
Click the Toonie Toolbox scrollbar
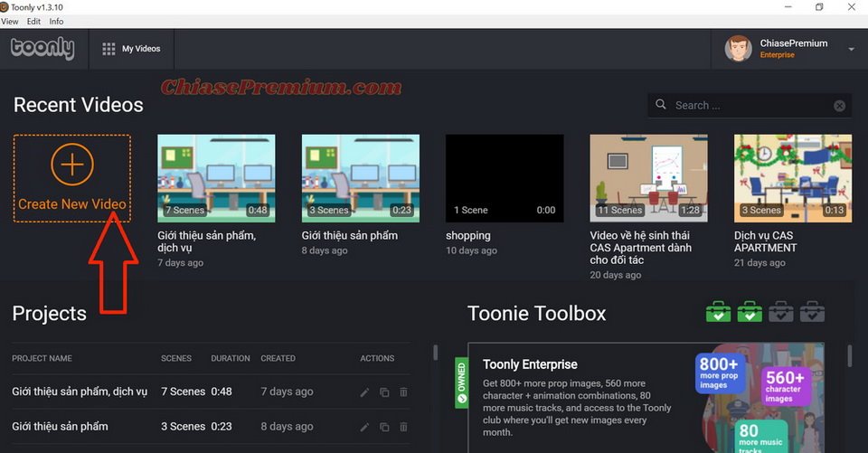click(849, 355)
